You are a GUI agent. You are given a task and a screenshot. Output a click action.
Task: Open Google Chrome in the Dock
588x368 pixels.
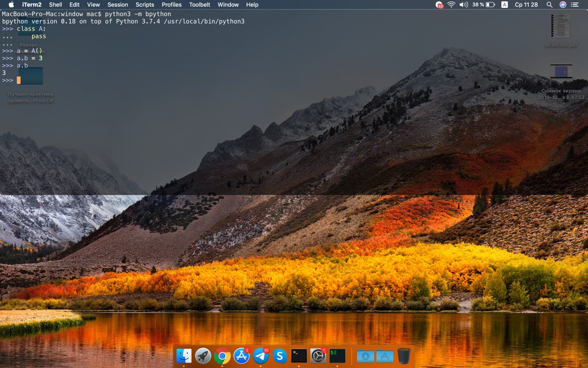tap(222, 356)
